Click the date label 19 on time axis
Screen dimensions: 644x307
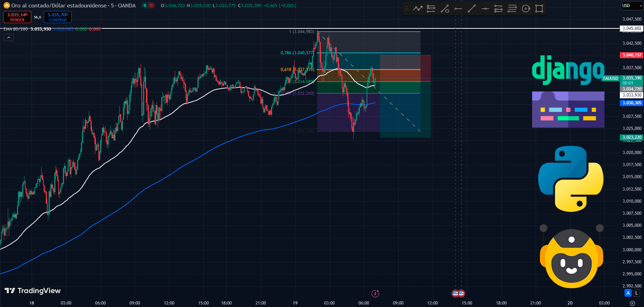point(295,303)
